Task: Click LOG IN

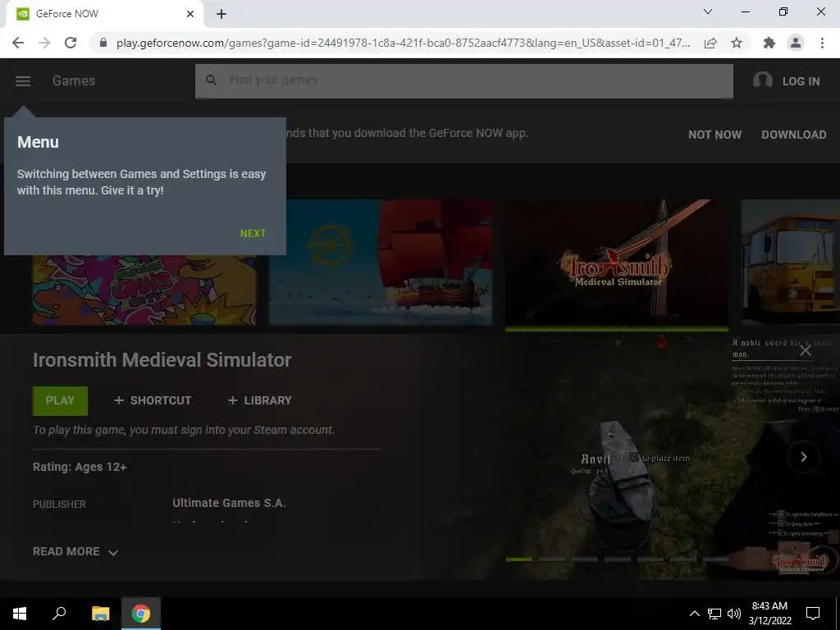Action: 801,81
